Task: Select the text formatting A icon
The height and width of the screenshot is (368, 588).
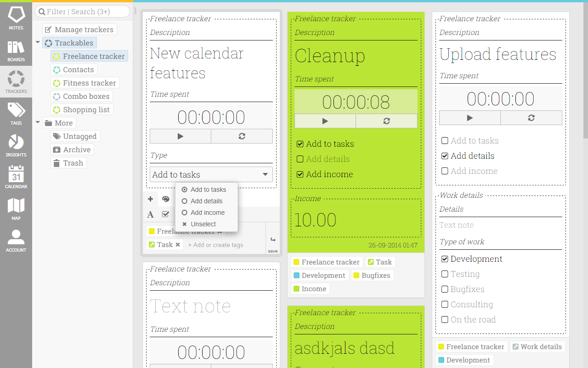Action: pos(150,214)
